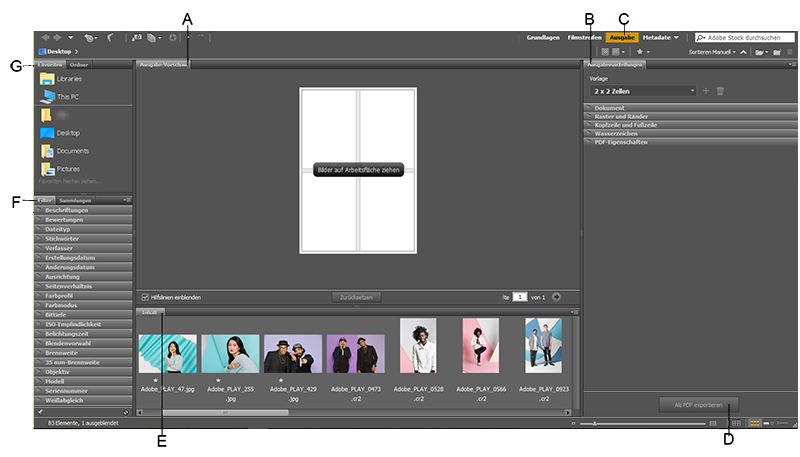Click the next page arrow button
Viewport: 800px width, 457px height.
pyautogui.click(x=556, y=297)
